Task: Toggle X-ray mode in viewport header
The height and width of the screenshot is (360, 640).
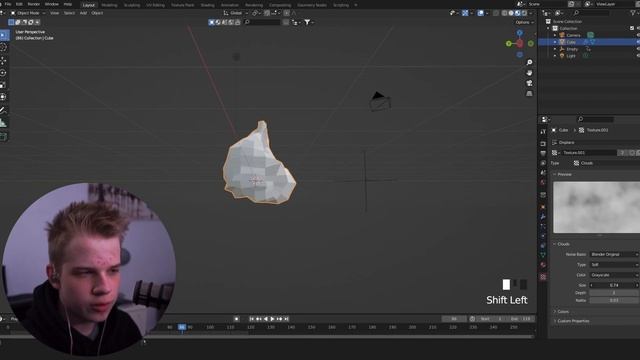Action: pos(496,13)
